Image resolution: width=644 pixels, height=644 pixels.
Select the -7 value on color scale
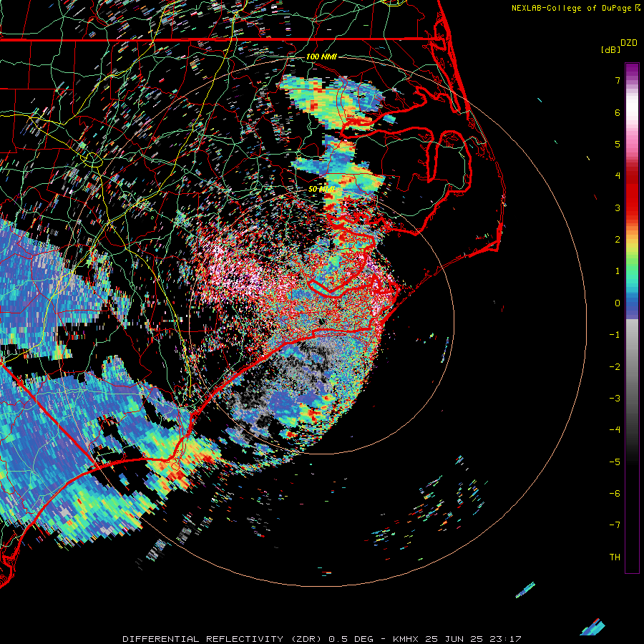615,525
